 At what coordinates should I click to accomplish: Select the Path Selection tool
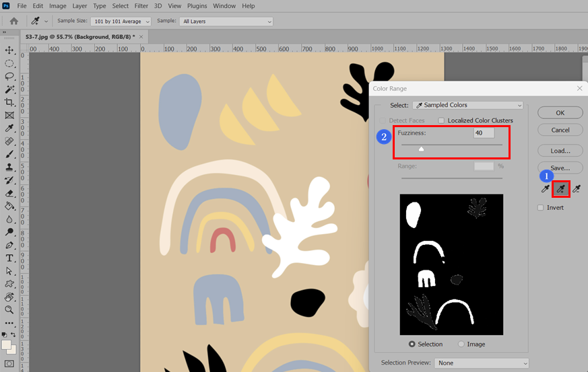click(9, 271)
